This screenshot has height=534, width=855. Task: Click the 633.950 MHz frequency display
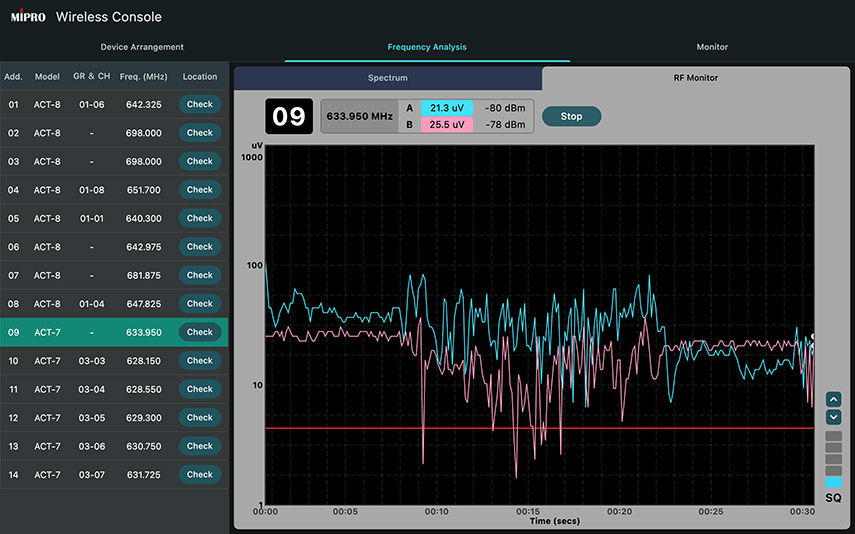click(x=360, y=116)
